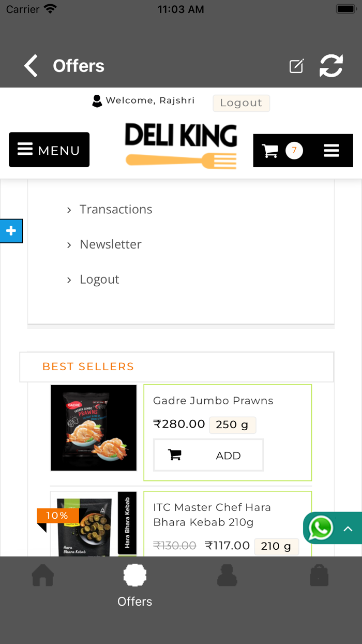Open the Gadre Jumbo Prawns product image

93,428
